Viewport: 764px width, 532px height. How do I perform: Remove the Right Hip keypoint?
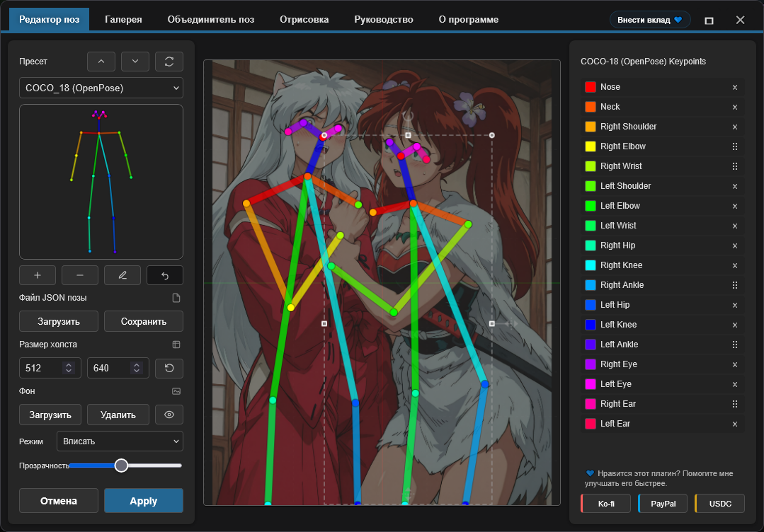(735, 245)
